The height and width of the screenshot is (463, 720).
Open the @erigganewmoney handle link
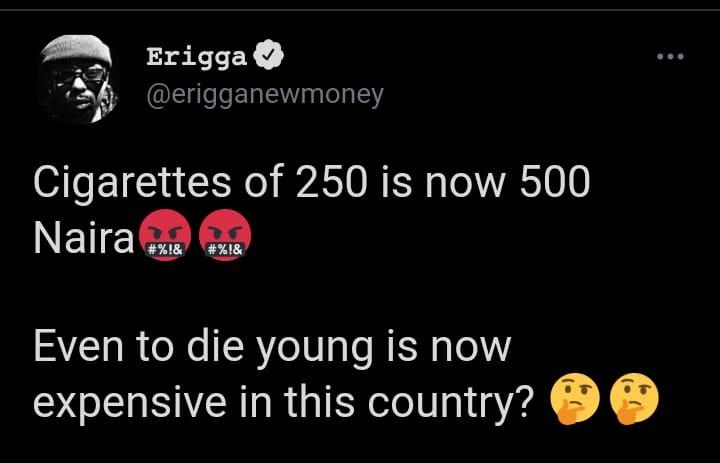click(265, 96)
